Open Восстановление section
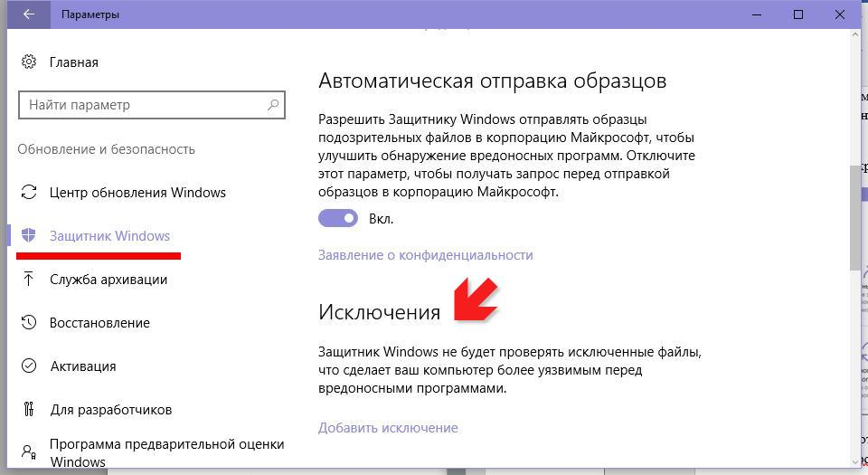Image resolution: width=868 pixels, height=475 pixels. pyautogui.click(x=99, y=323)
